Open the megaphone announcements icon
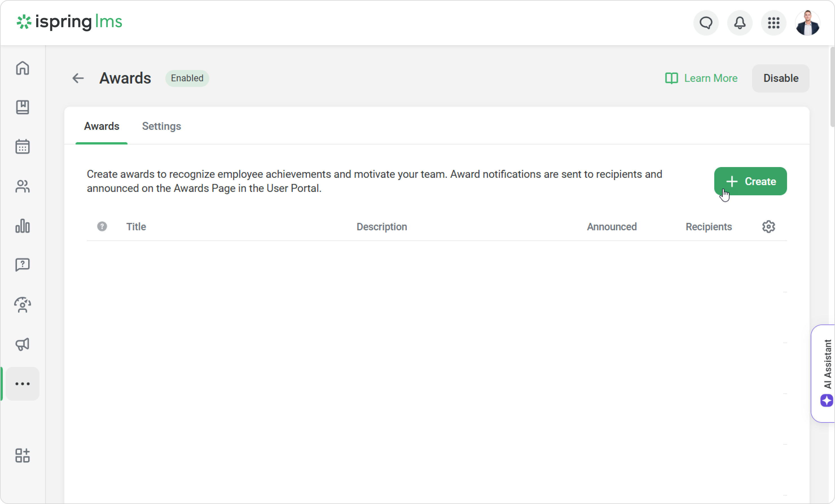 click(x=22, y=344)
